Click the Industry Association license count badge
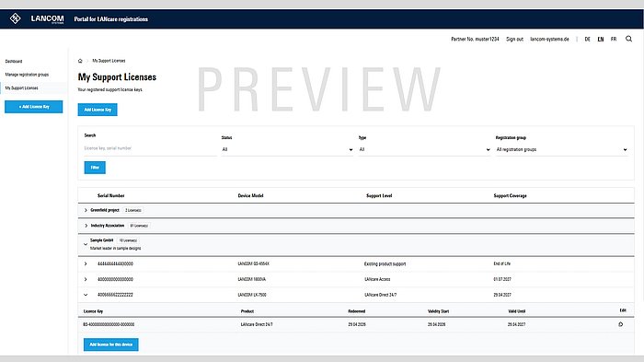The image size is (644, 362). [x=139, y=226]
